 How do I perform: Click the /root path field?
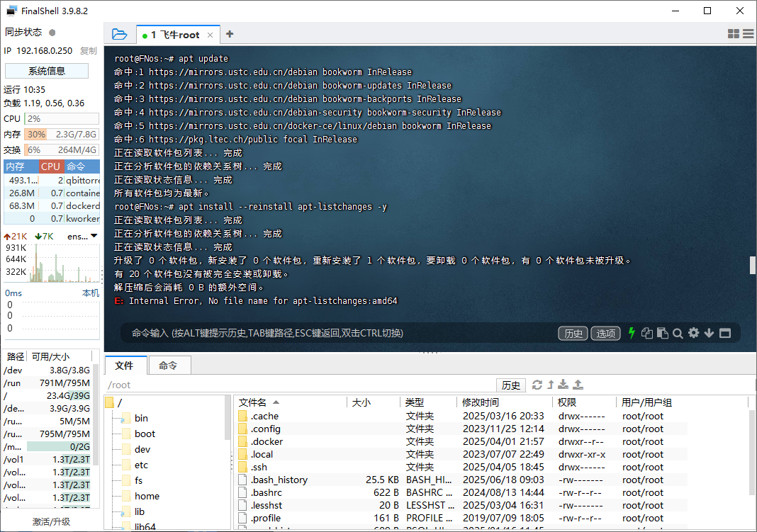[299, 385]
